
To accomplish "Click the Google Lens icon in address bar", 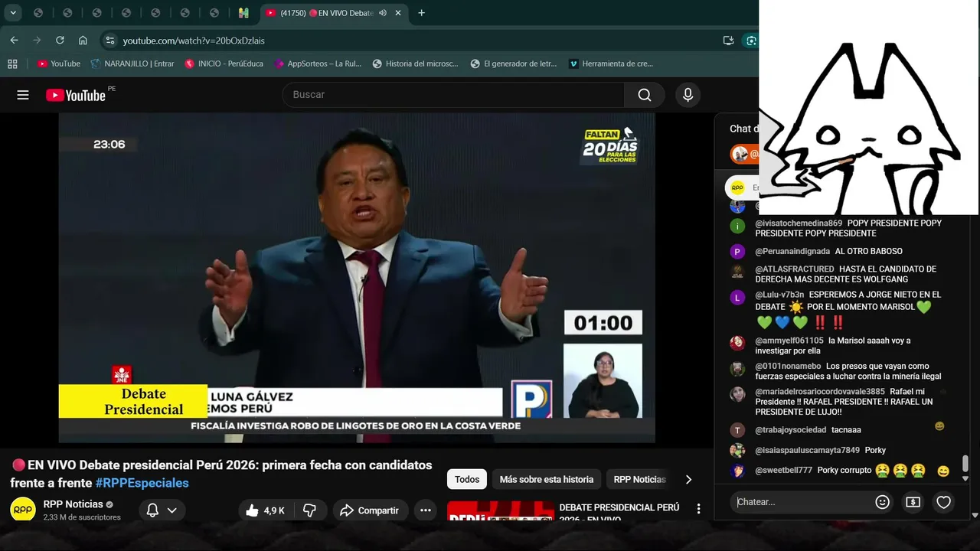I will [752, 41].
